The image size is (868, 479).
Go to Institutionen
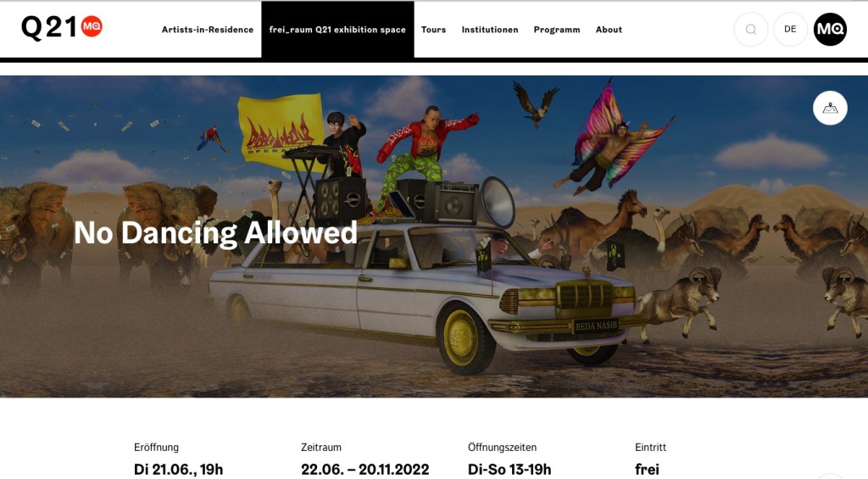(490, 30)
